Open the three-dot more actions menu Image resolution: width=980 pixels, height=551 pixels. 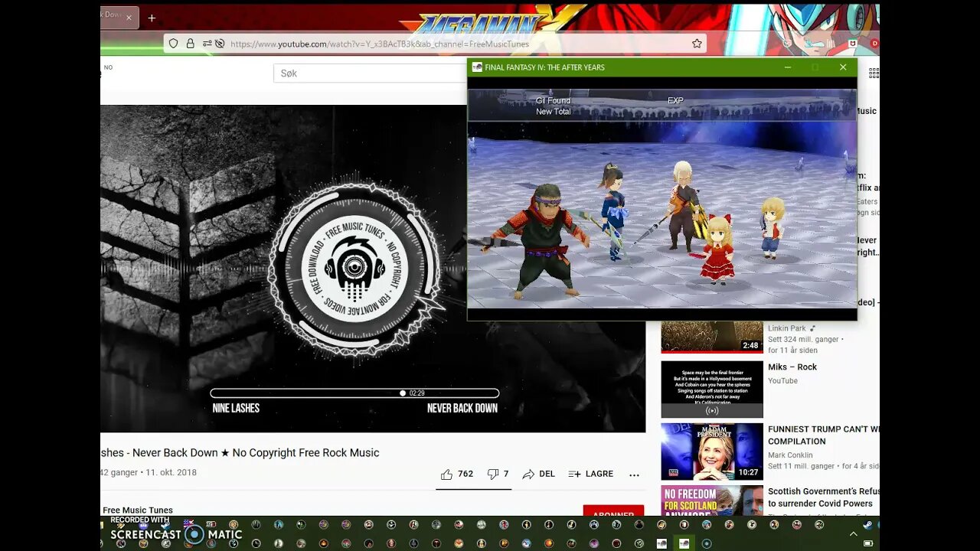(634, 475)
